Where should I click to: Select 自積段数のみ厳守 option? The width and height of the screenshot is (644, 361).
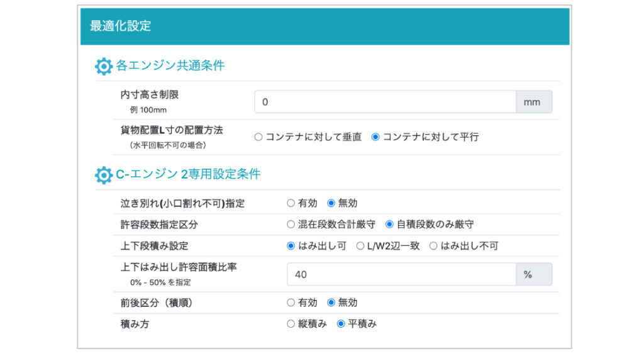click(x=389, y=225)
